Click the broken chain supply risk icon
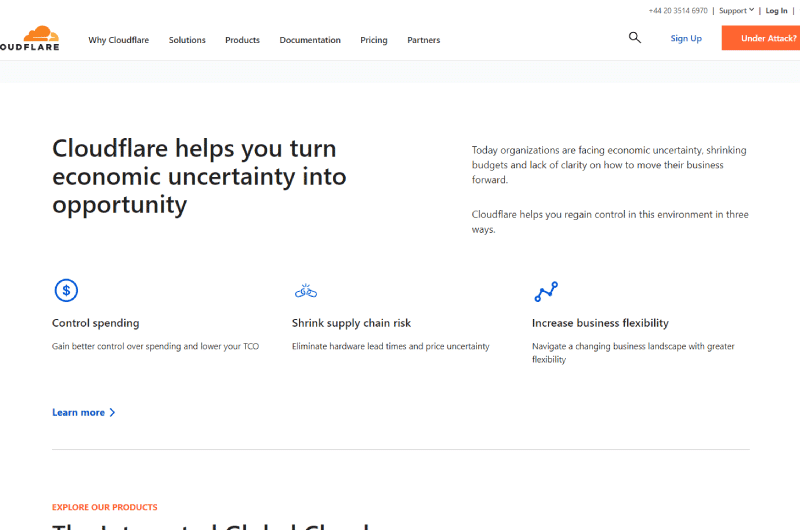The image size is (800, 530). click(x=306, y=291)
